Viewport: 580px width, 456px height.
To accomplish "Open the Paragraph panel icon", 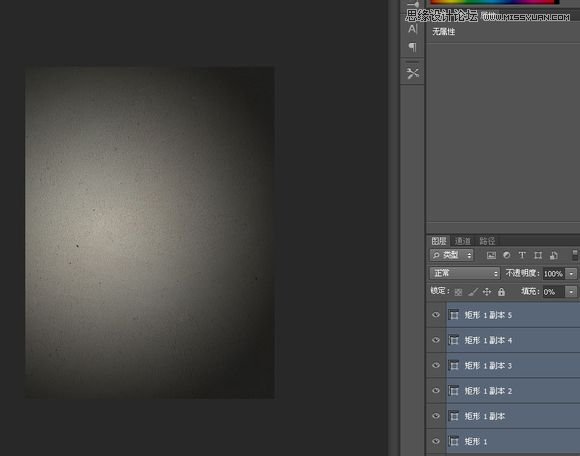I will click(x=412, y=47).
